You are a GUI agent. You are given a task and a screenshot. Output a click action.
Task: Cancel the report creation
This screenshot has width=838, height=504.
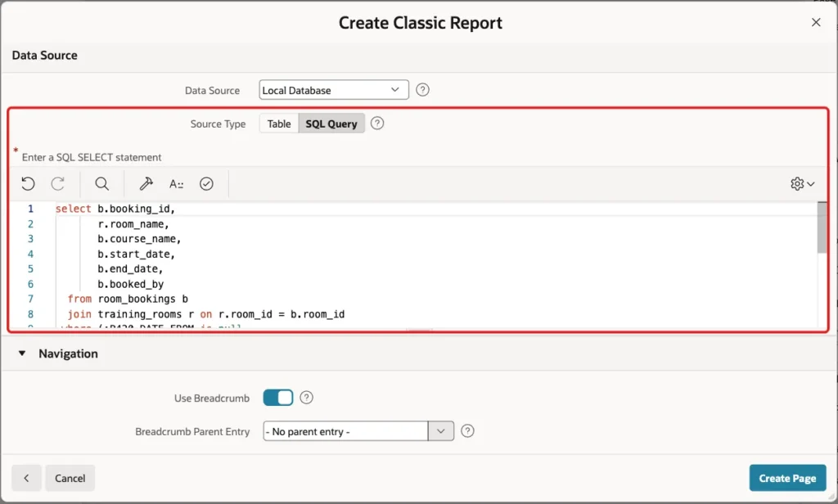click(x=70, y=478)
